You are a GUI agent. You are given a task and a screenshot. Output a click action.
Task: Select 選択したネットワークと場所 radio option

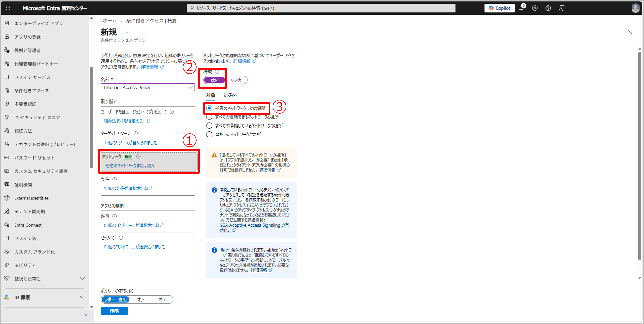point(209,134)
